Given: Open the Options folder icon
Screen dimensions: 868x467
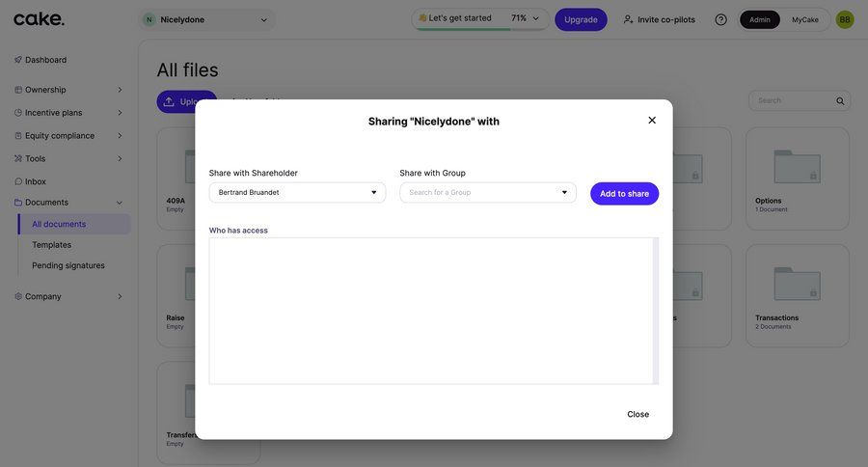Looking at the screenshot, I should 797,166.
